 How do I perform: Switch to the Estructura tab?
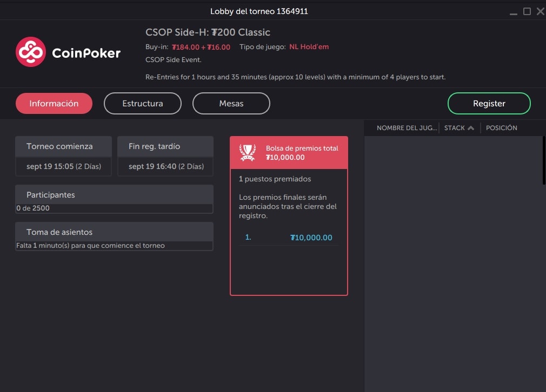142,103
